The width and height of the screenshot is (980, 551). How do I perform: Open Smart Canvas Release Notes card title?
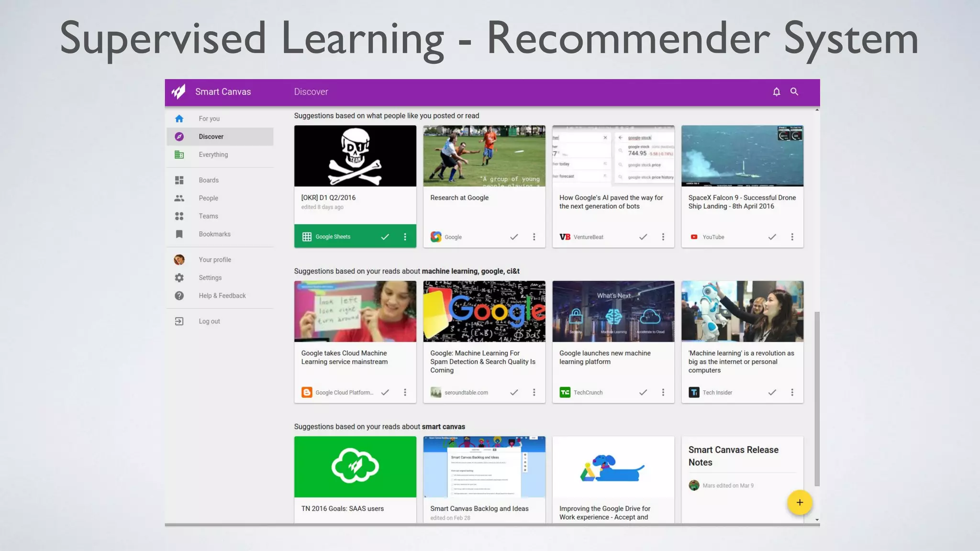(x=734, y=456)
